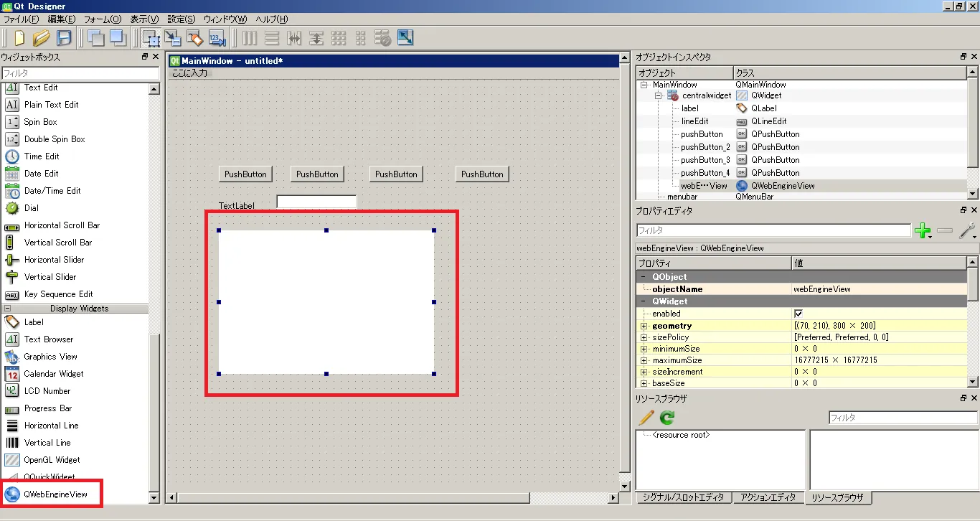The height and width of the screenshot is (521, 980).
Task: Select QWebEngineView in the widget box
Action: click(55, 494)
